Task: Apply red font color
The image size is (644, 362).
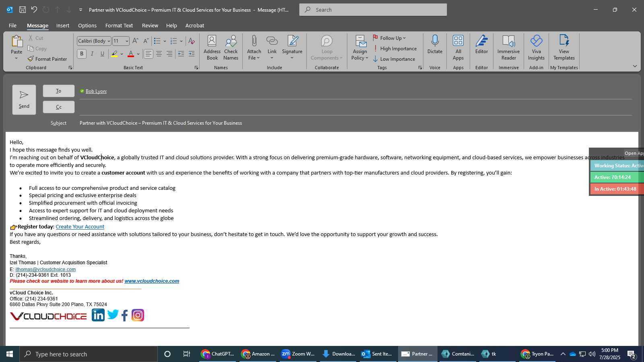Action: click(x=131, y=54)
